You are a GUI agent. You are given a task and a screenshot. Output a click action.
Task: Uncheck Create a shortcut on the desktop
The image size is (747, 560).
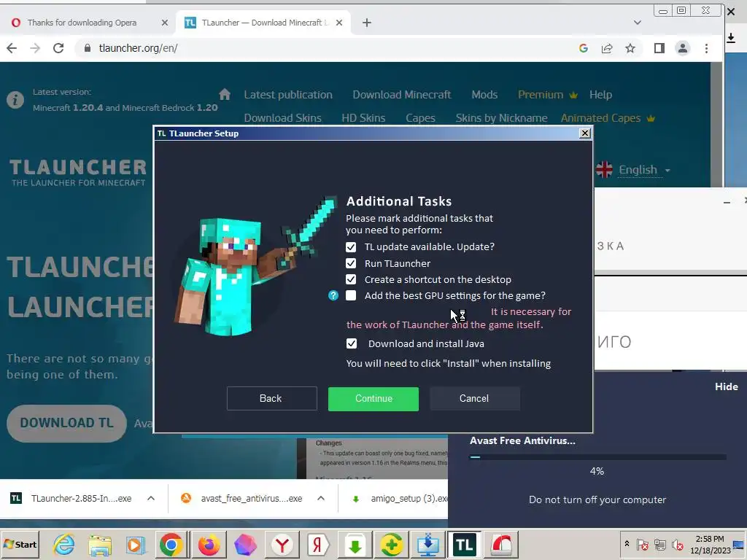(351, 279)
